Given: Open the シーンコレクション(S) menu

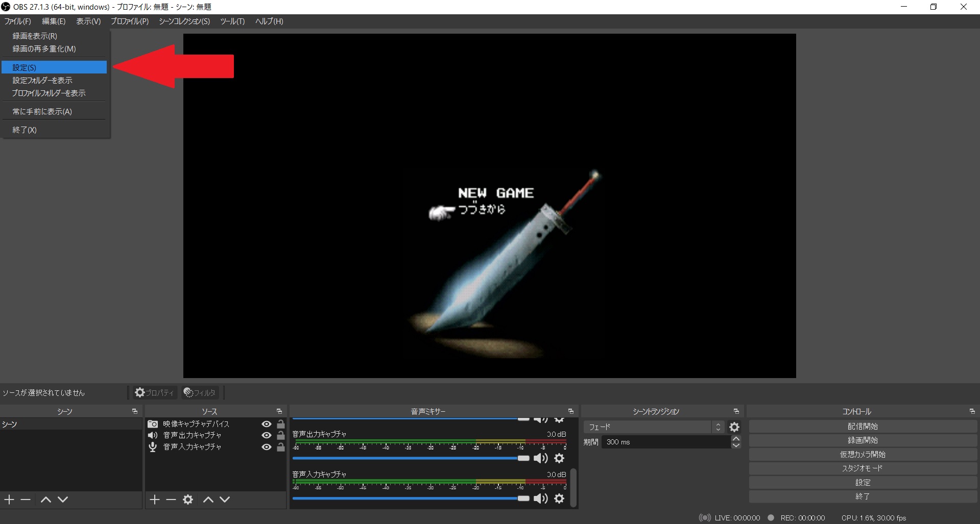Looking at the screenshot, I should coord(184,21).
